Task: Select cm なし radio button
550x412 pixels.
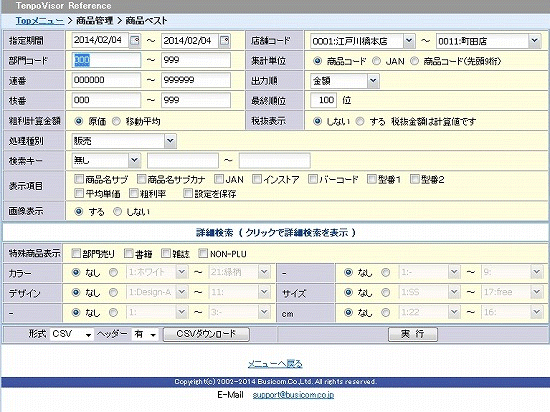Action: tap(348, 312)
